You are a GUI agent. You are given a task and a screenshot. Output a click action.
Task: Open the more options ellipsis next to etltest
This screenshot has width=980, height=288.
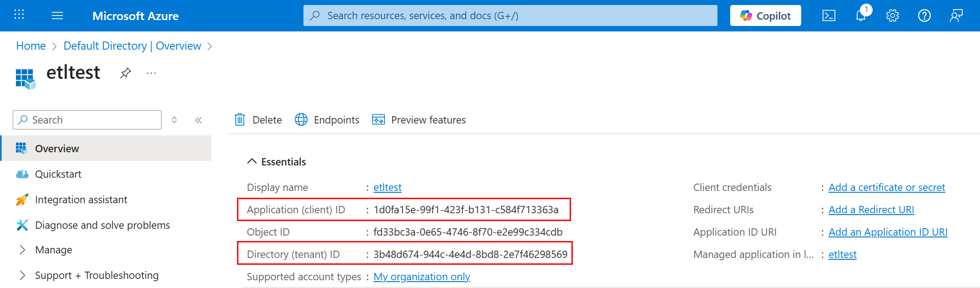[152, 73]
